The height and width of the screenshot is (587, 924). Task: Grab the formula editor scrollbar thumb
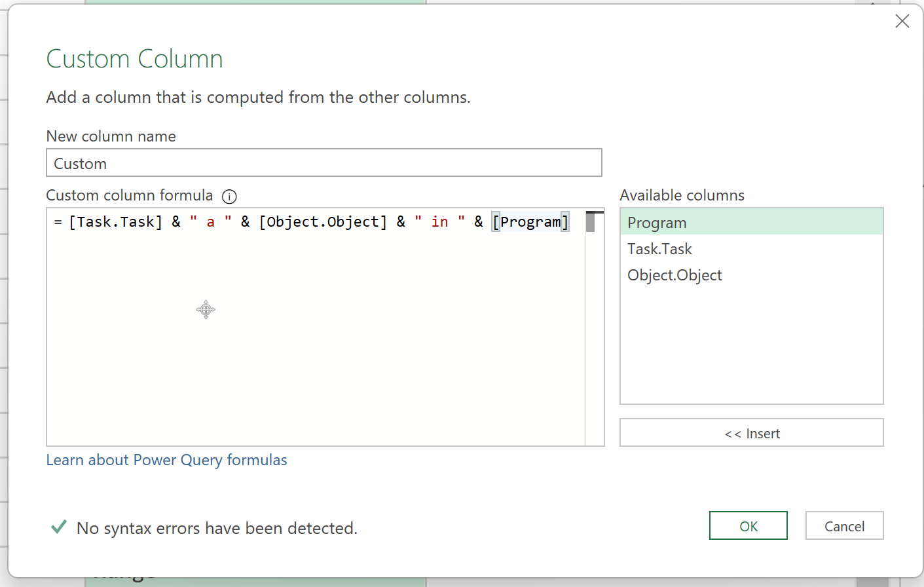[x=591, y=221]
